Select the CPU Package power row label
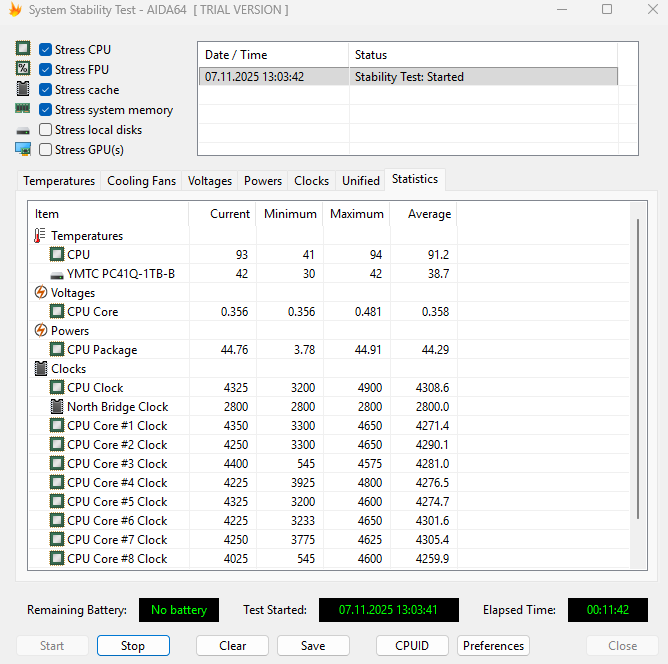668x664 pixels. [x=102, y=350]
